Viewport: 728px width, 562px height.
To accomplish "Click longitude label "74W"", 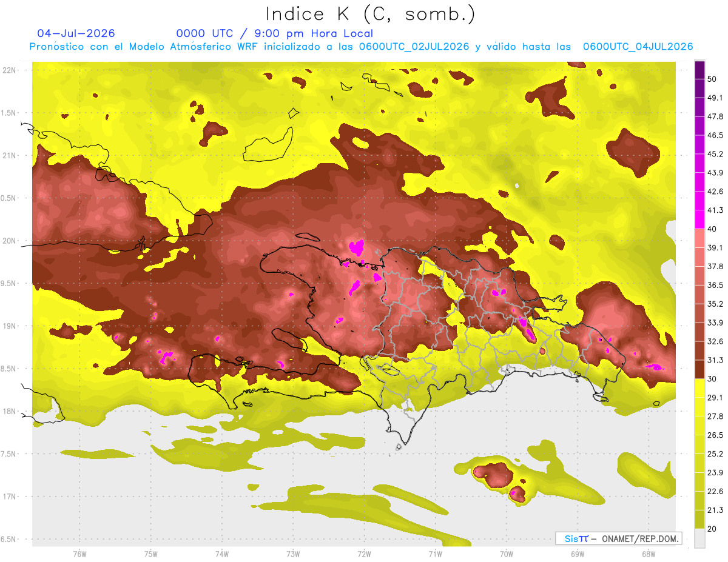I will (221, 554).
